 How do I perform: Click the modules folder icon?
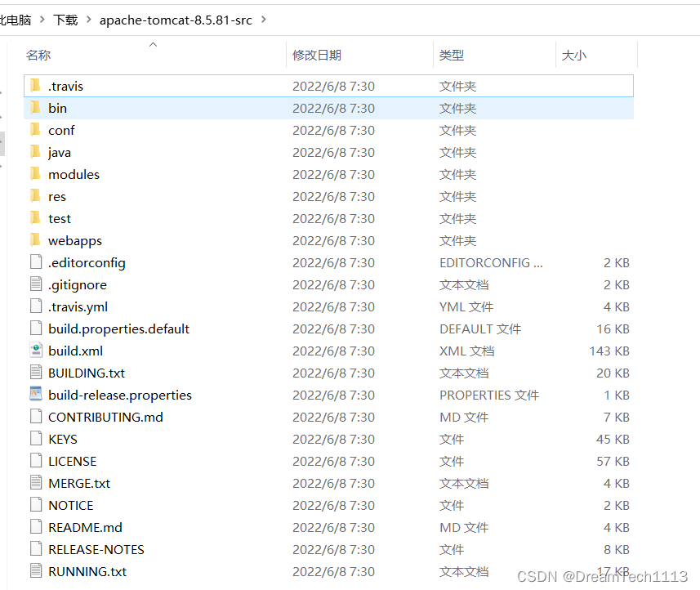(36, 174)
